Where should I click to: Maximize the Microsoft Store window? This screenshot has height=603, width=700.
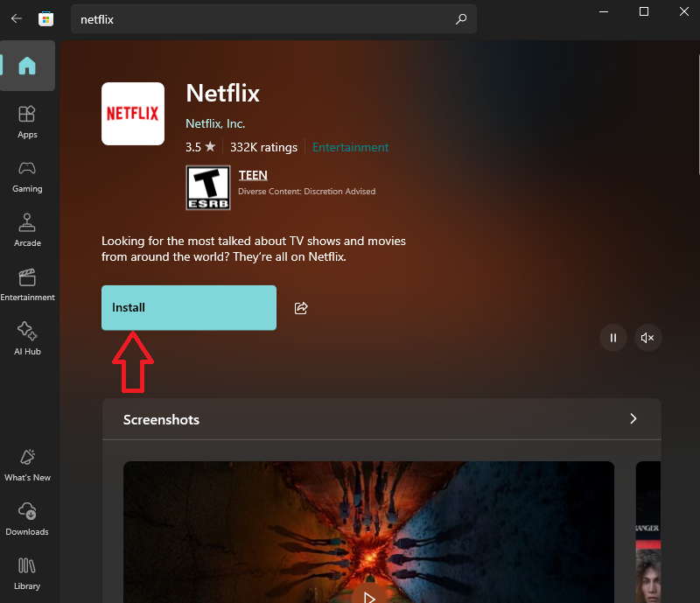pyautogui.click(x=644, y=11)
